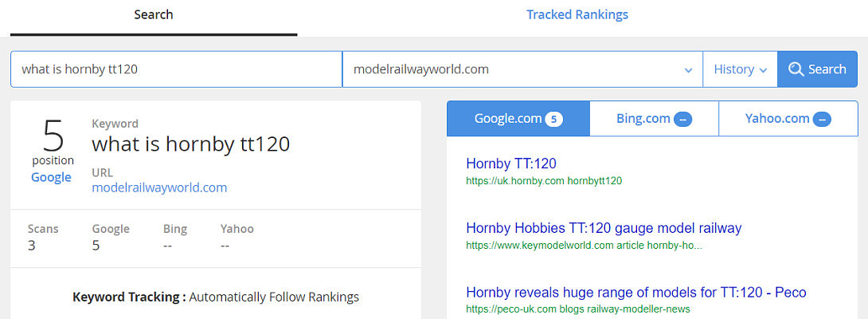Switch to the Tracked Rankings tab
Image resolution: width=868 pixels, height=319 pixels.
click(577, 15)
